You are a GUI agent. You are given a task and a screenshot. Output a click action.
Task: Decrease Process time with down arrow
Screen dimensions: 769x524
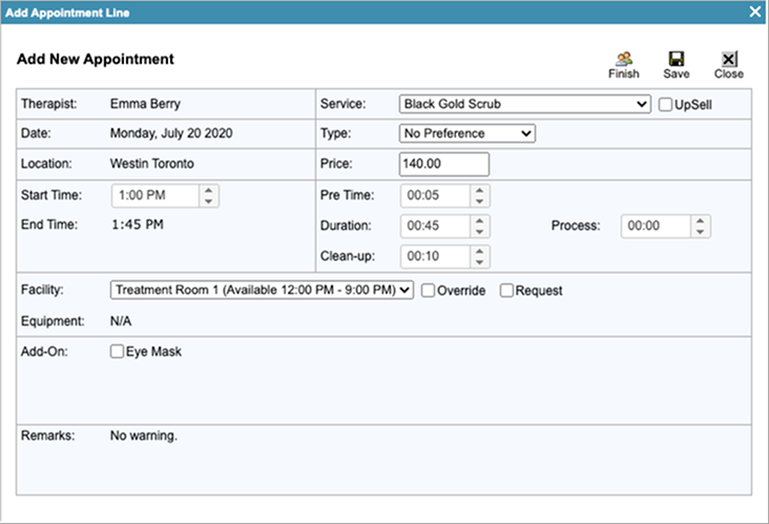[700, 232]
